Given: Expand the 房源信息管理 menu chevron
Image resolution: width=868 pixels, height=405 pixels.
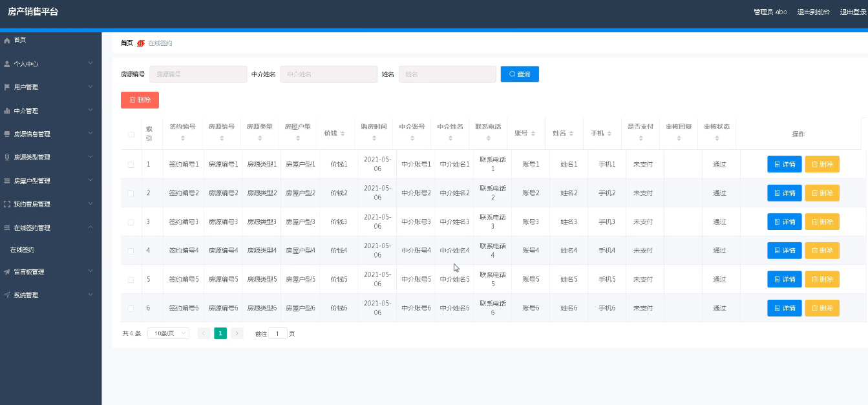Looking at the screenshot, I should click(x=90, y=134).
